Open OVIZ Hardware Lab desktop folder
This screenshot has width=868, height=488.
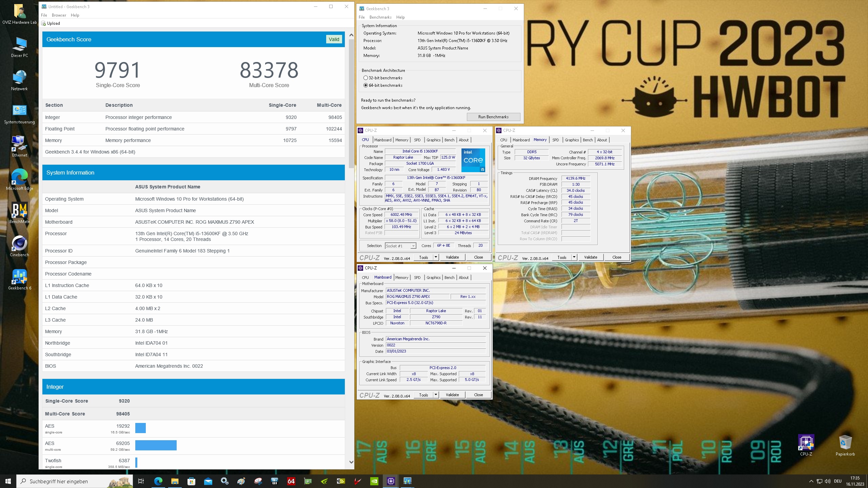[19, 14]
